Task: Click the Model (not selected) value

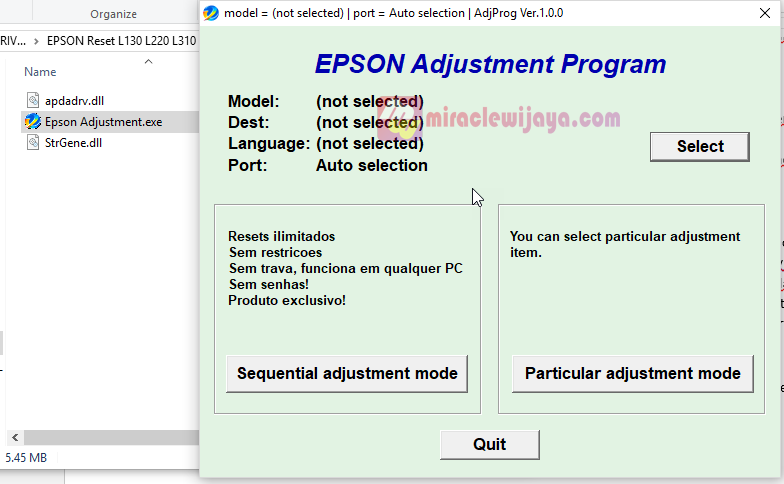Action: (370, 102)
